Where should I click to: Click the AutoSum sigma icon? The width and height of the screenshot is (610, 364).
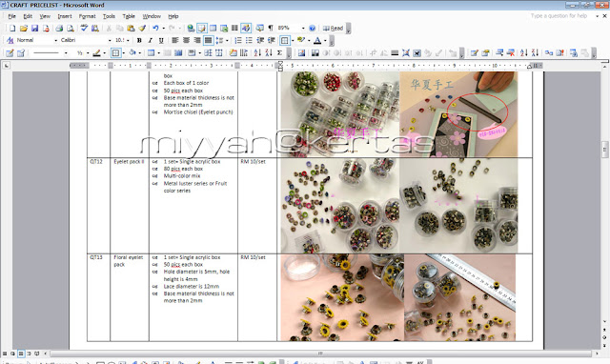coord(279,53)
